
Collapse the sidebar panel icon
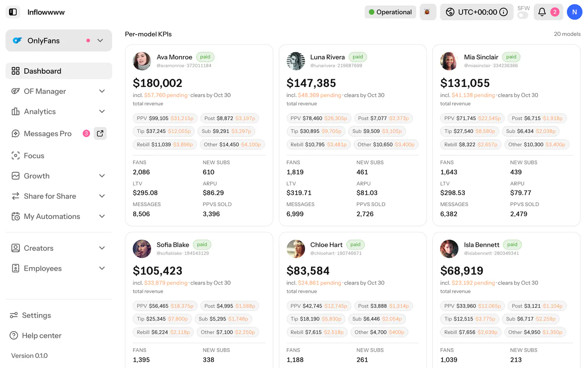click(x=13, y=12)
